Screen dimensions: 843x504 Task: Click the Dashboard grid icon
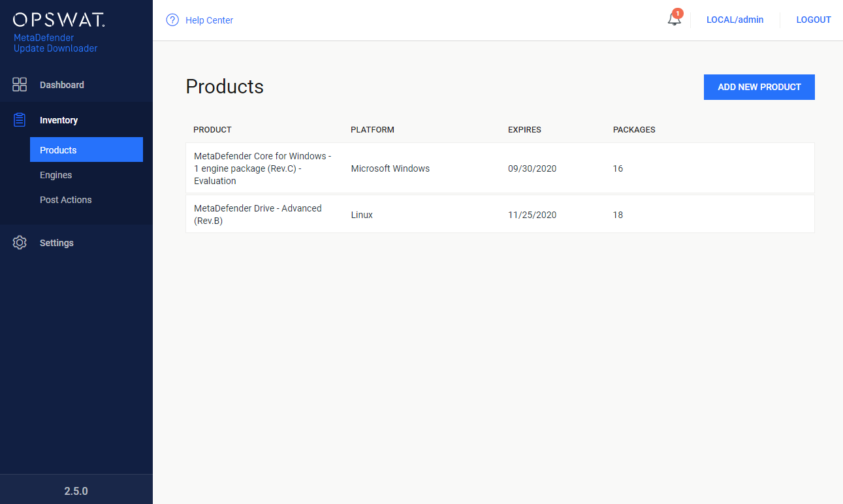click(20, 84)
